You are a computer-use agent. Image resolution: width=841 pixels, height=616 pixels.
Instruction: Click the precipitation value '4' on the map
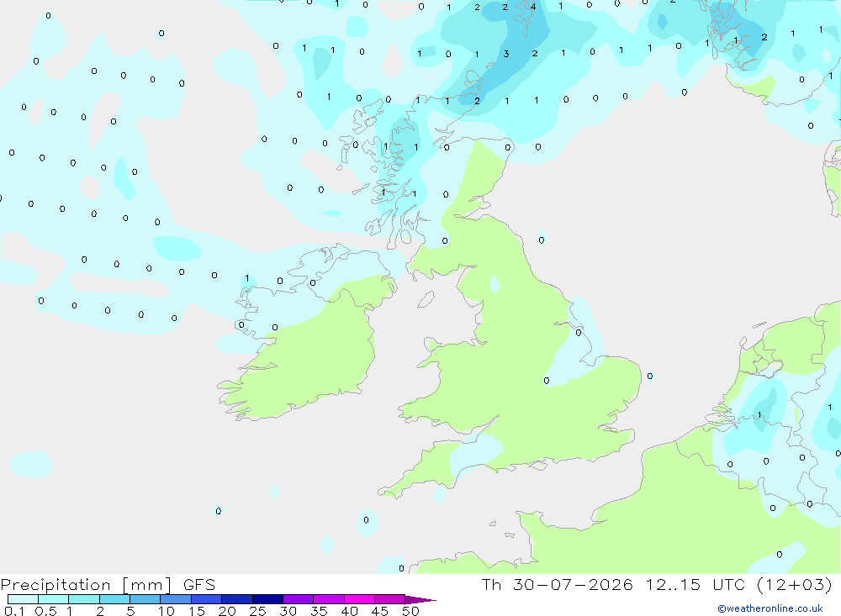533,7
